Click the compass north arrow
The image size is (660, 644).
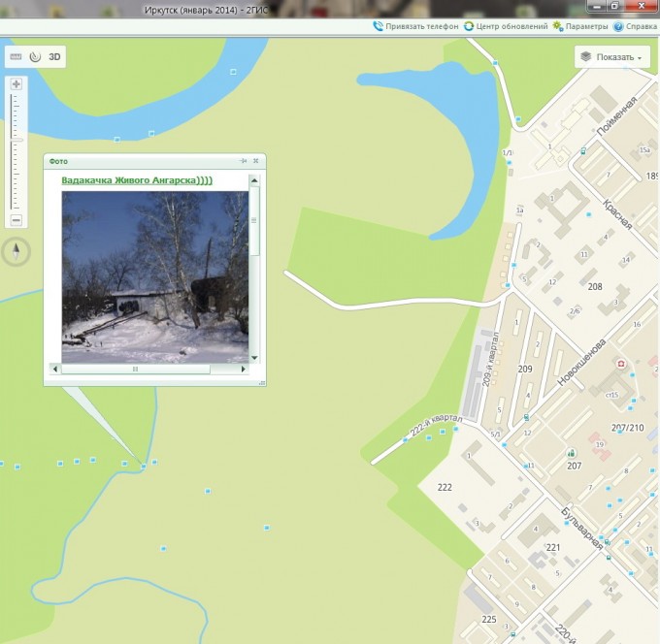(x=16, y=252)
